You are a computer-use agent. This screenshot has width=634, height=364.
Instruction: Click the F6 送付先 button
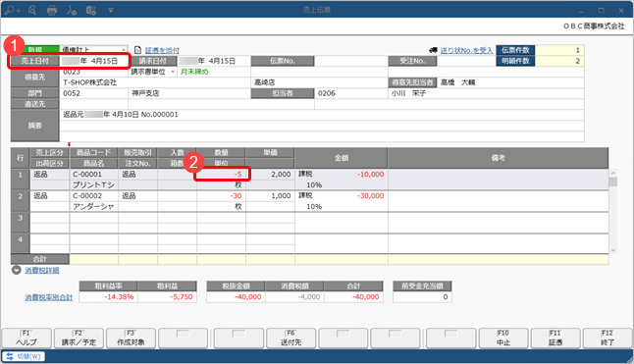[x=291, y=338]
